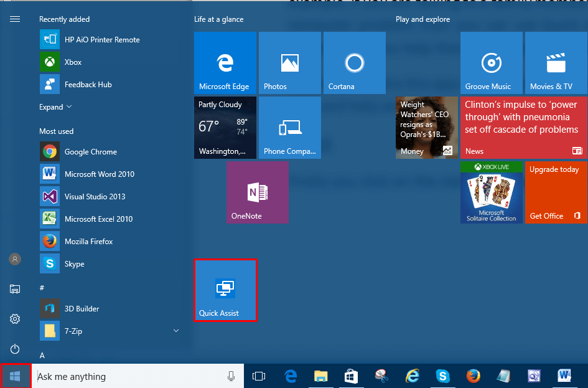
Task: Open the Groove Music tile
Action: [x=491, y=63]
